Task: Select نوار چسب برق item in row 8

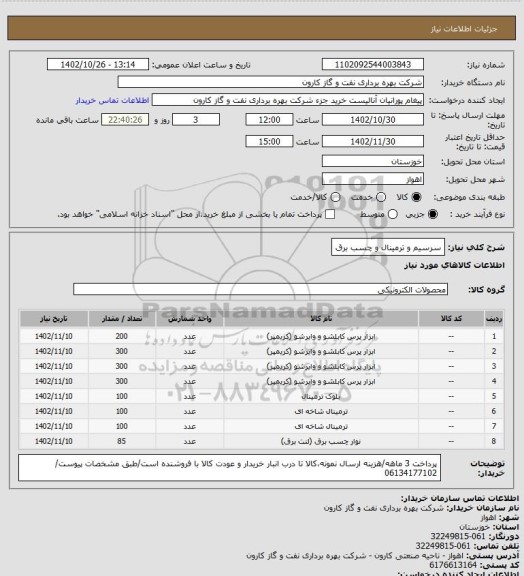Action: pos(321,442)
